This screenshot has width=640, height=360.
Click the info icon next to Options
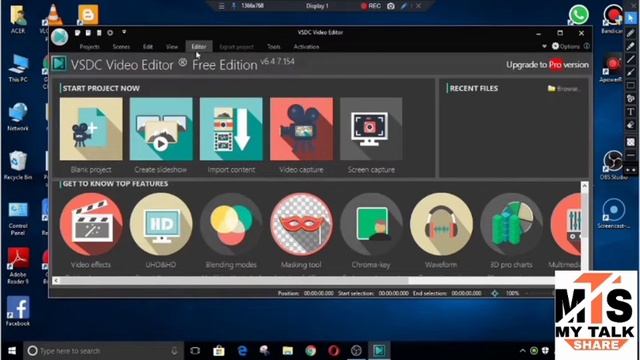(587, 46)
